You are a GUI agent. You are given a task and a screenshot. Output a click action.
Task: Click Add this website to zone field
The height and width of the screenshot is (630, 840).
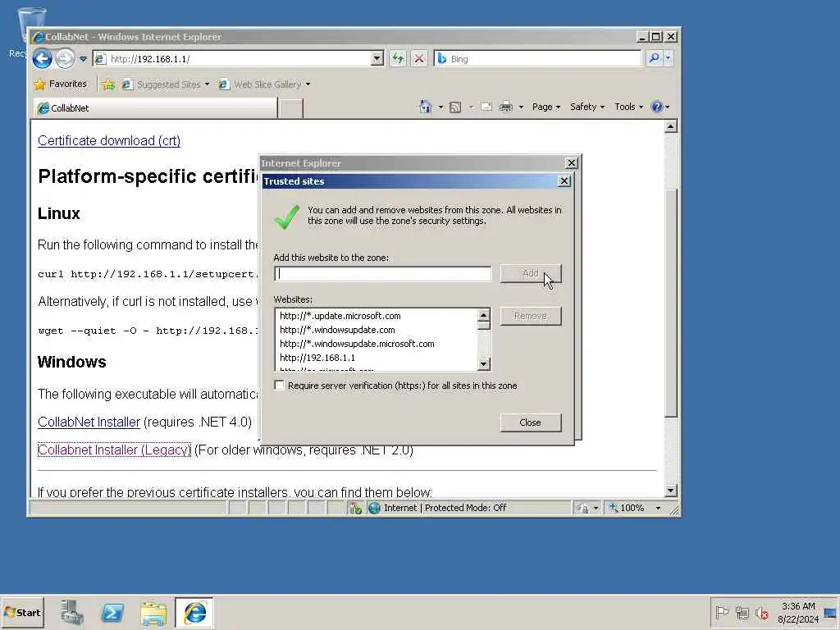(x=382, y=274)
